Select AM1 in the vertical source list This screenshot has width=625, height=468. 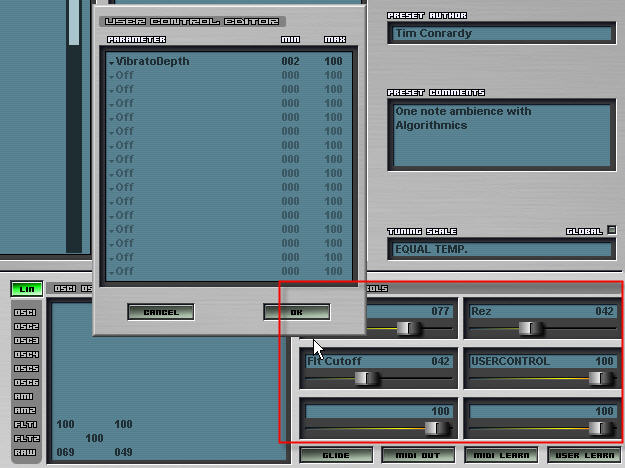coord(24,396)
